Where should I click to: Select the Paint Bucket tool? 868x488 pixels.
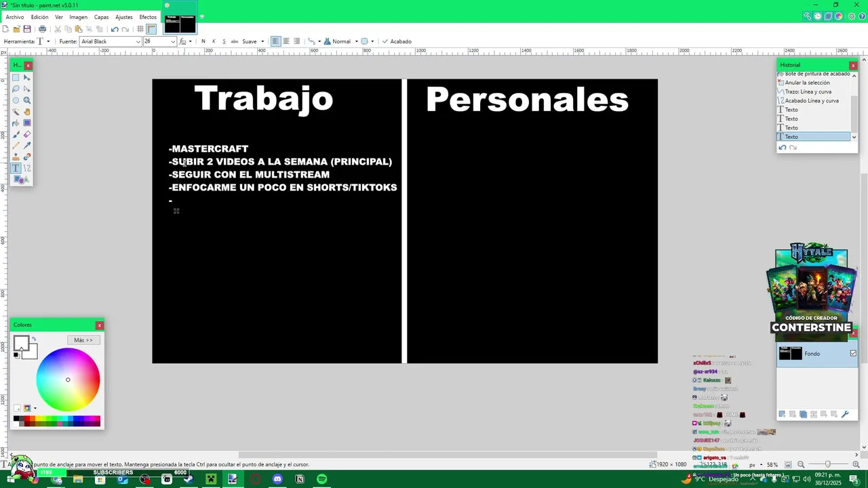coord(16,123)
